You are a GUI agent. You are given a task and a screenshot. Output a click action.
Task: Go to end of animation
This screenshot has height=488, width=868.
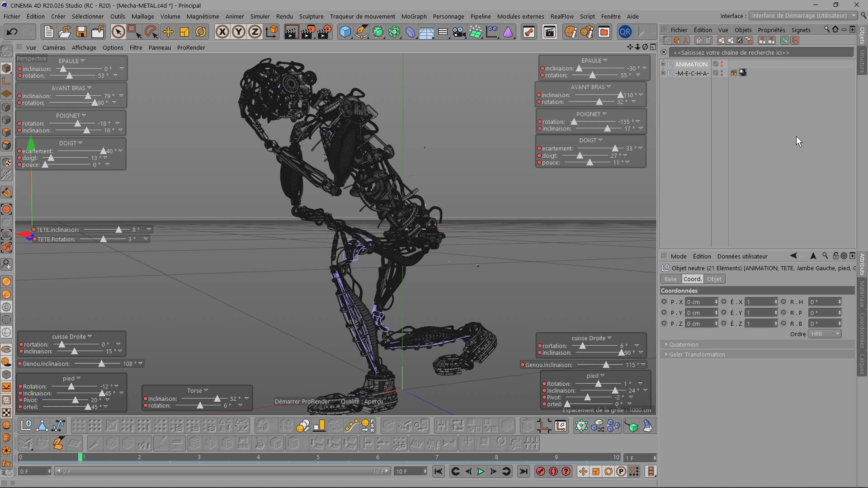(x=524, y=472)
